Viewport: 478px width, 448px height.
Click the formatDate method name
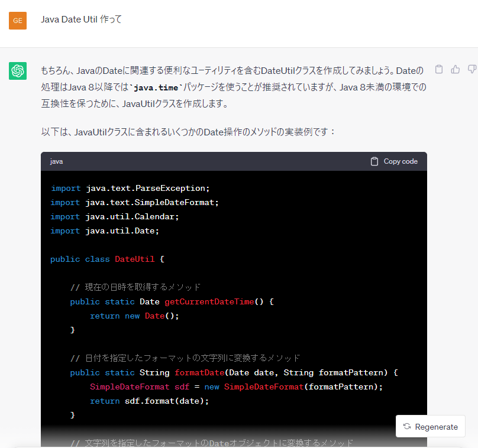[x=199, y=373]
